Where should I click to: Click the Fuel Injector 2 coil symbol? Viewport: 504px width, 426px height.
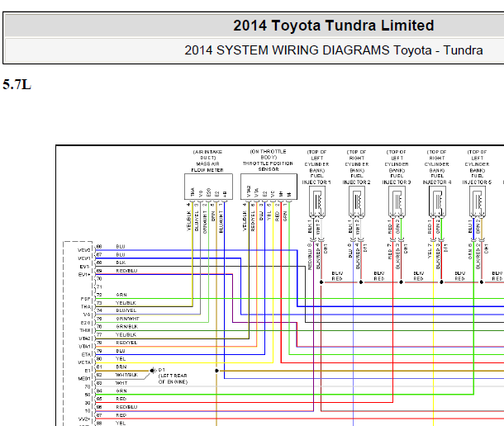tap(357, 201)
